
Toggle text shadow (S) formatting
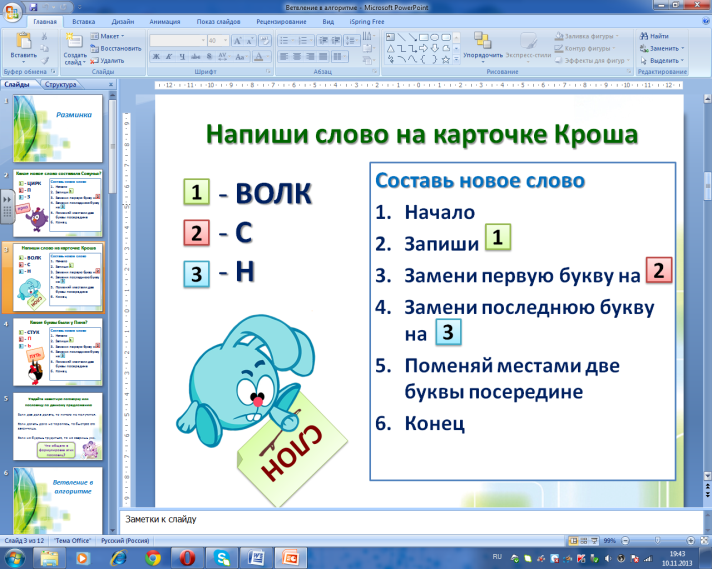click(209, 57)
